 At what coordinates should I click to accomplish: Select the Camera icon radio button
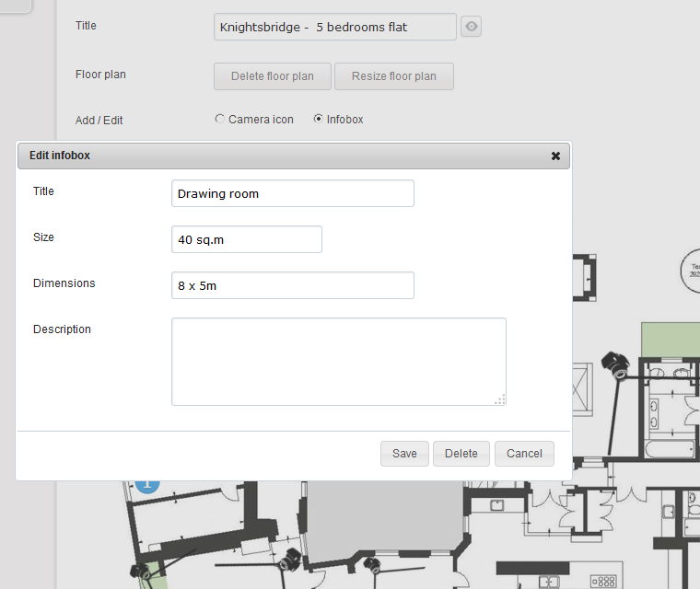tap(219, 119)
